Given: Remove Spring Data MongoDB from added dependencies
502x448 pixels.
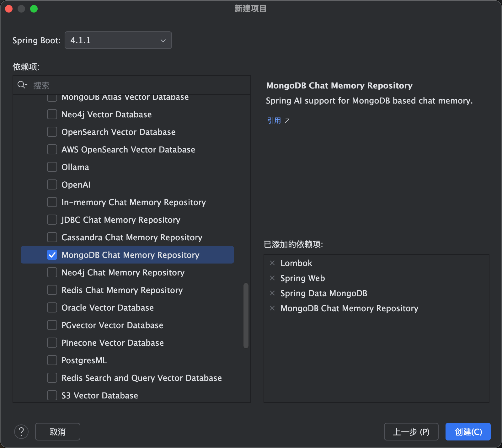Looking at the screenshot, I should [x=272, y=293].
